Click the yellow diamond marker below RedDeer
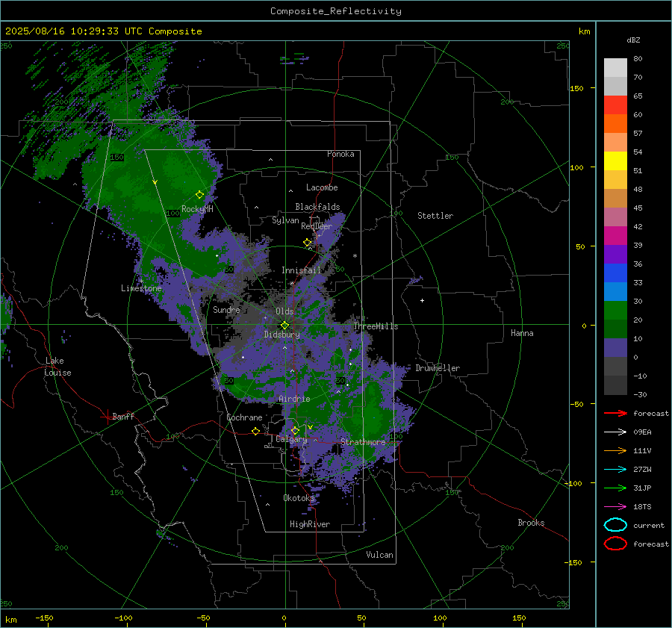Viewport: 672px width, 628px height. pyautogui.click(x=307, y=243)
